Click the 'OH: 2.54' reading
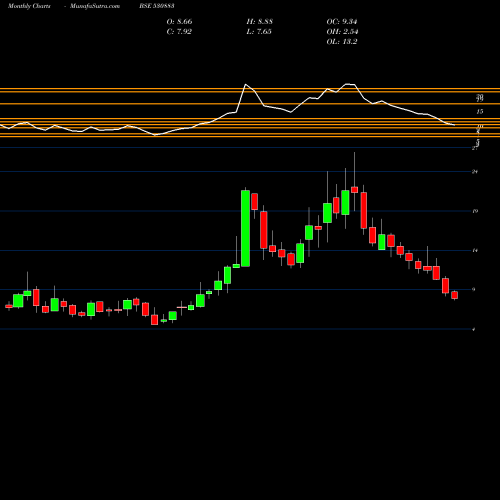 tap(342, 31)
